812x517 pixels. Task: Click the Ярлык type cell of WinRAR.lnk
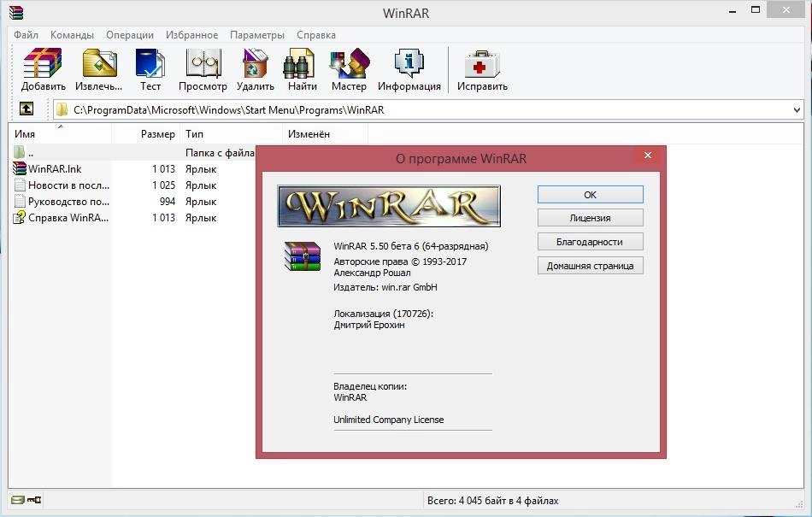[201, 168]
